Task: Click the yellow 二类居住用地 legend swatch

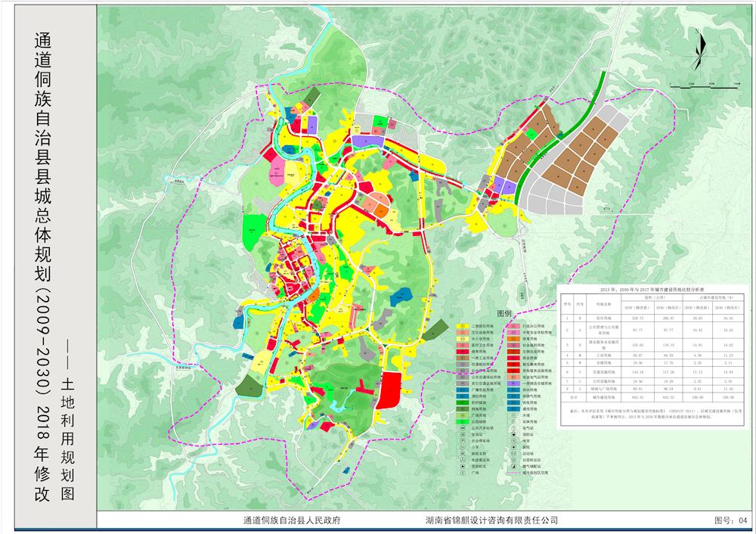Action: 463,326
